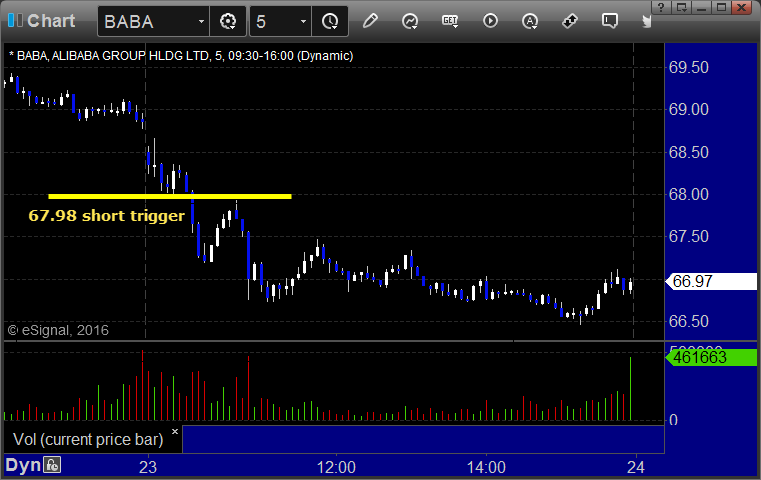Click the help question mark button
The width and height of the screenshot is (761, 480).
click(x=661, y=7)
